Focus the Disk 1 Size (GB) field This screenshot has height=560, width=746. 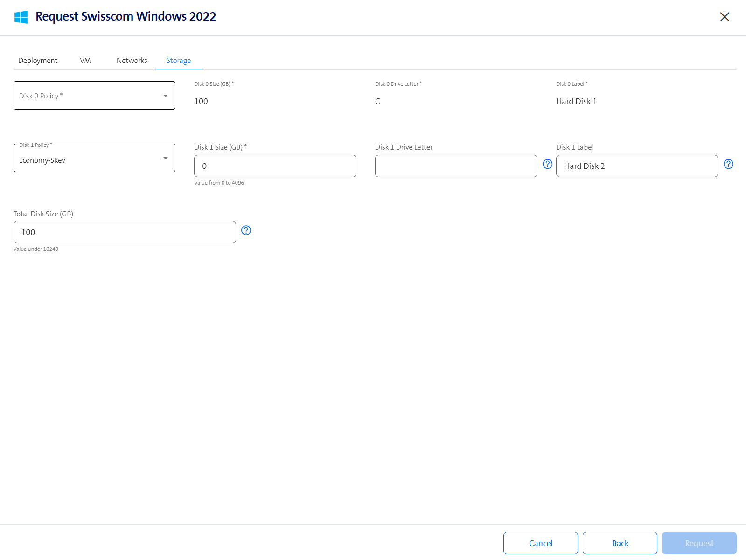[275, 166]
